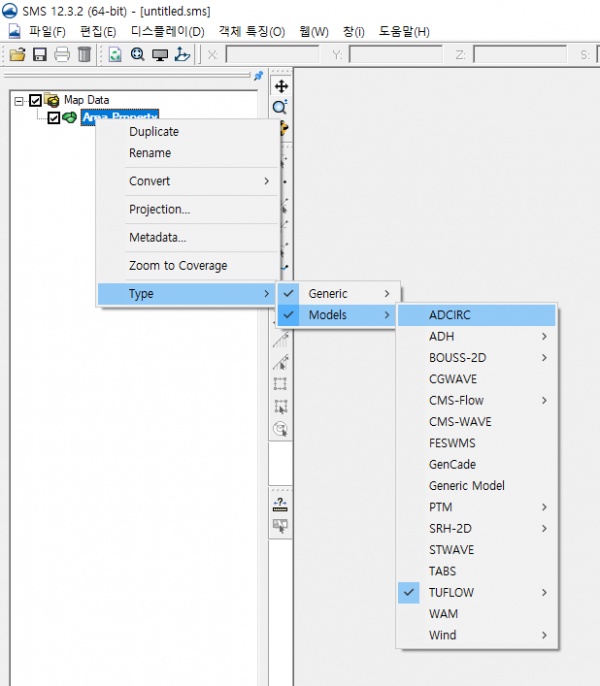Open the 웹(W) menu
This screenshot has width=600, height=686.
click(314, 32)
